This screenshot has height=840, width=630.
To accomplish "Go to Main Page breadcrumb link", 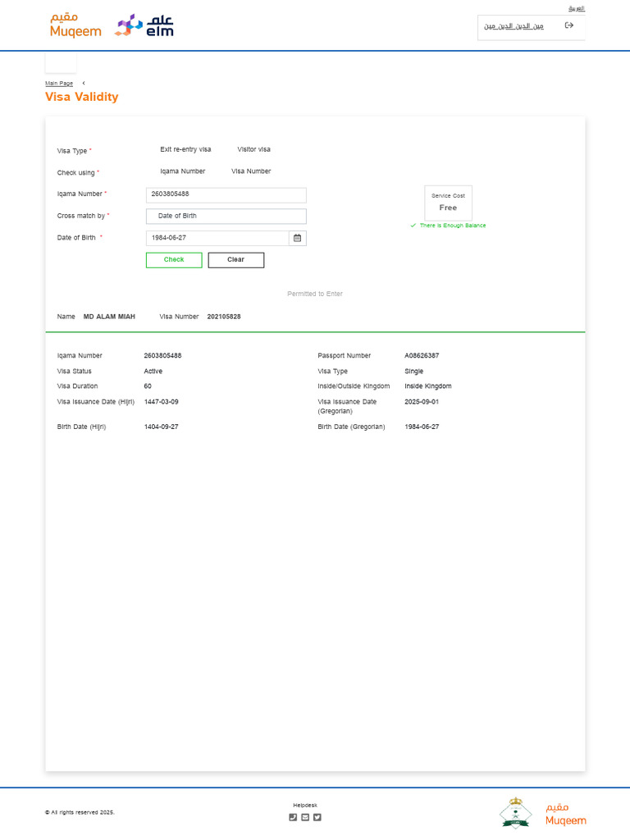I will pyautogui.click(x=59, y=84).
